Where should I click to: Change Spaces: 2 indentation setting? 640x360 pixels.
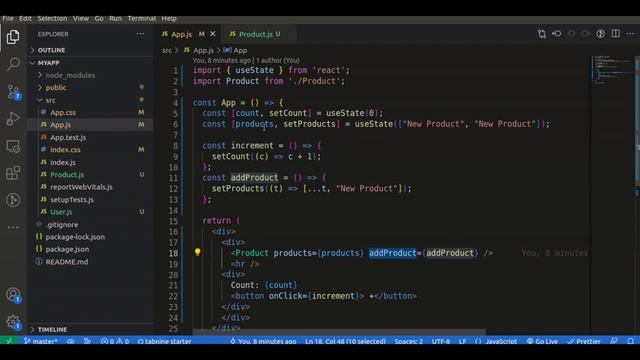click(409, 341)
